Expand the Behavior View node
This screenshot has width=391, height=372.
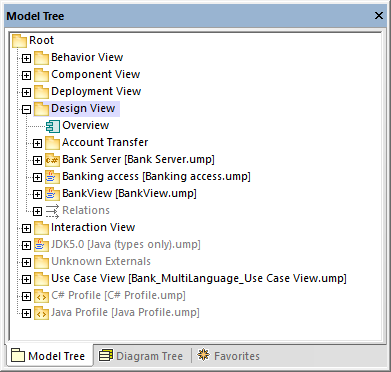point(26,59)
